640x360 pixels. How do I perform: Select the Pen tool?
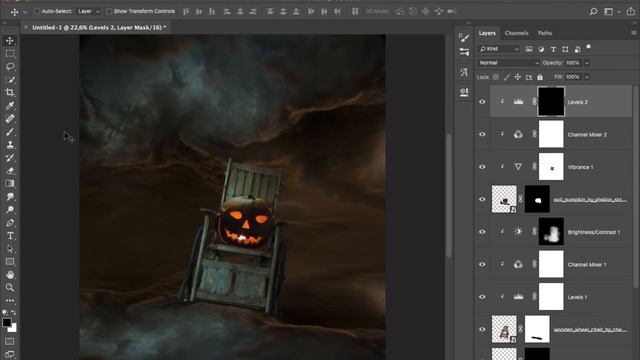tap(10, 223)
